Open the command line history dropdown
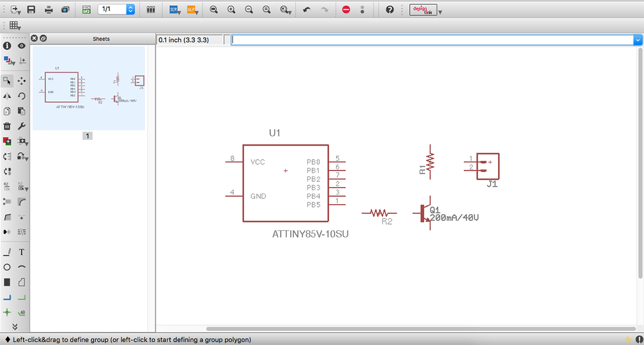The height and width of the screenshot is (345, 644). click(x=638, y=40)
